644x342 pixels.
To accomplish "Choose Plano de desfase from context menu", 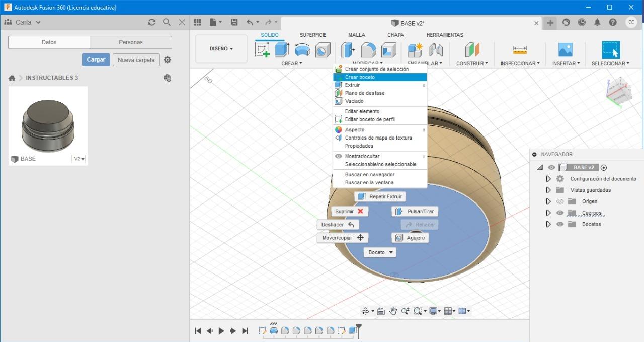I will tap(380, 93).
